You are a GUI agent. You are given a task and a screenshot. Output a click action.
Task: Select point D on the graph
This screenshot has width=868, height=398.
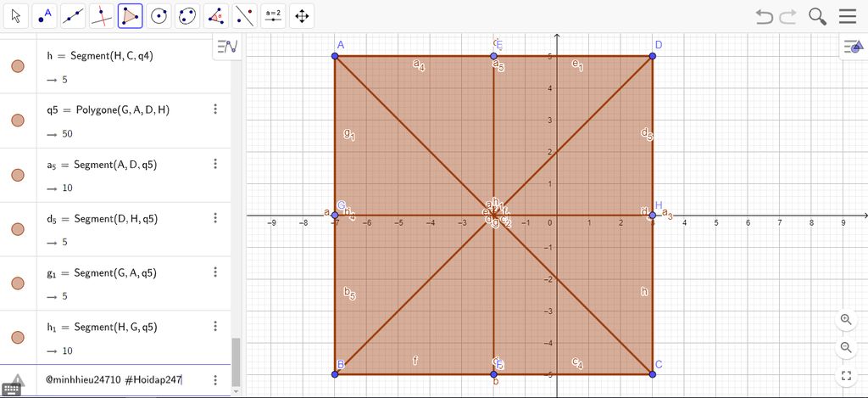click(653, 56)
